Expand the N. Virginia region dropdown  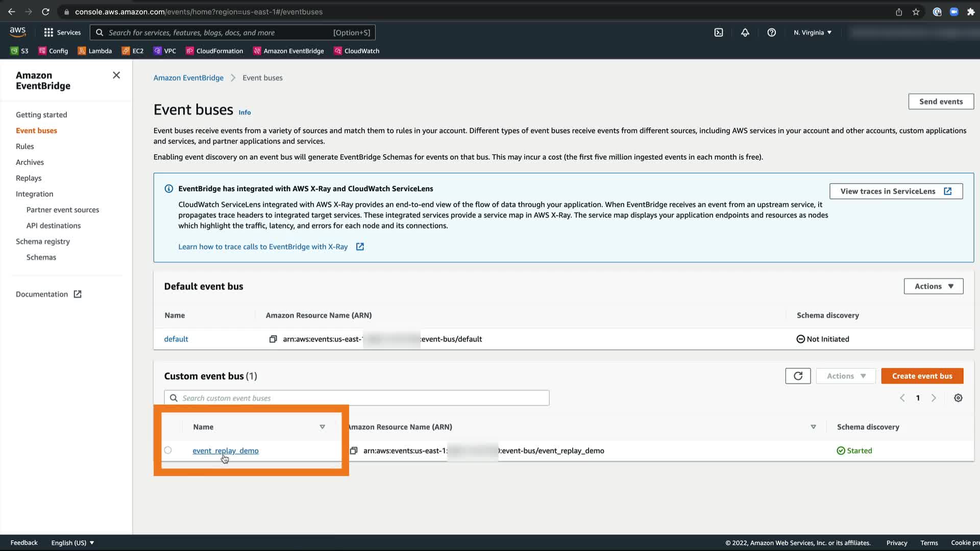(813, 33)
